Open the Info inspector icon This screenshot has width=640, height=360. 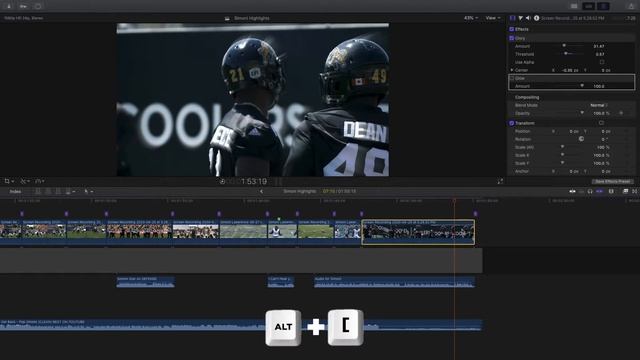pyautogui.click(x=536, y=18)
